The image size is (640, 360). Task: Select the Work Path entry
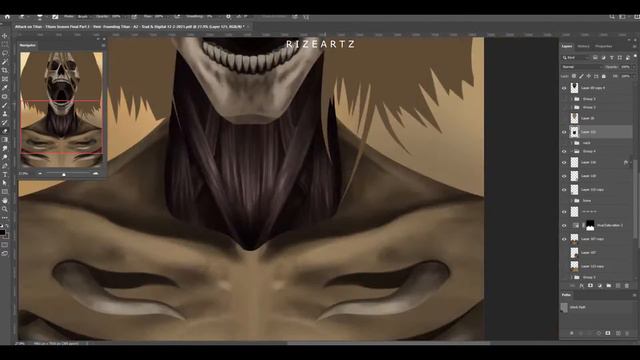click(x=597, y=307)
